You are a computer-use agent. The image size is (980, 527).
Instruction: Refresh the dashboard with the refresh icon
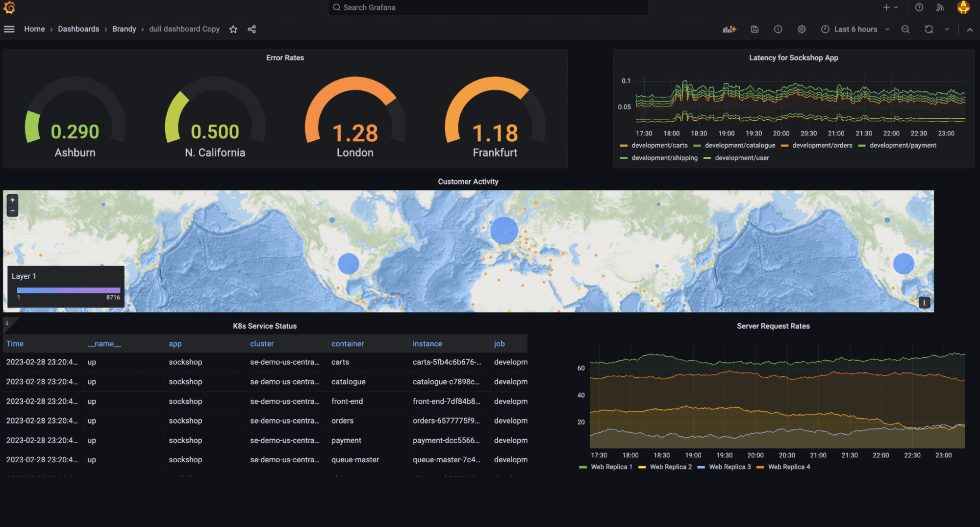click(x=929, y=29)
